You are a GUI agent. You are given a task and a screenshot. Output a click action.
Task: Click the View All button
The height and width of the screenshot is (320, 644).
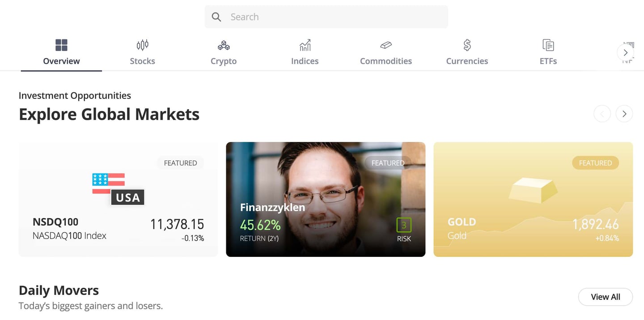tap(606, 297)
